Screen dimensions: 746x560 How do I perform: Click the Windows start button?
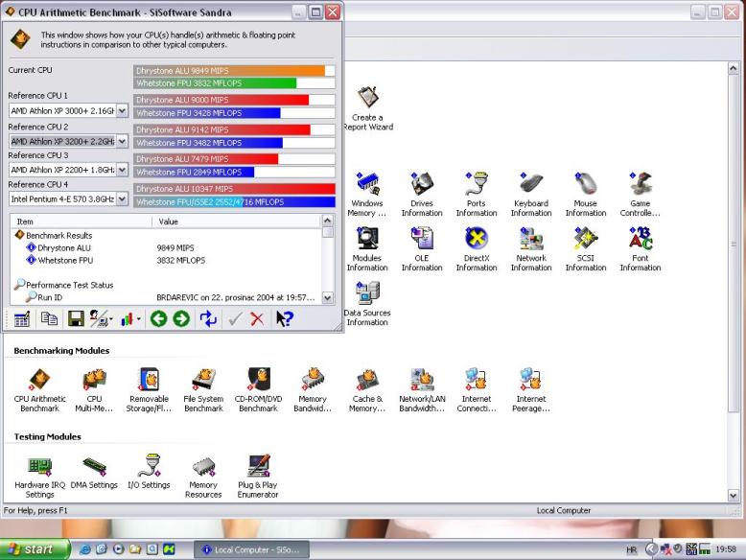coord(35,549)
